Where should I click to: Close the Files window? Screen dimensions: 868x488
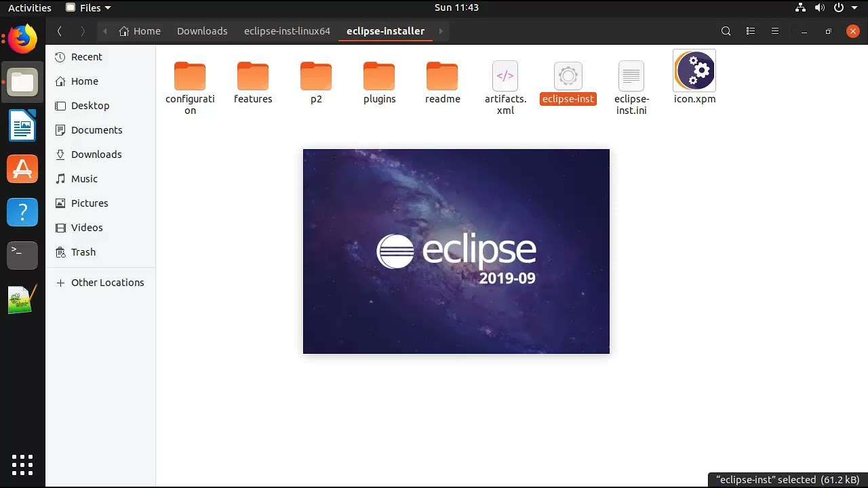853,31
